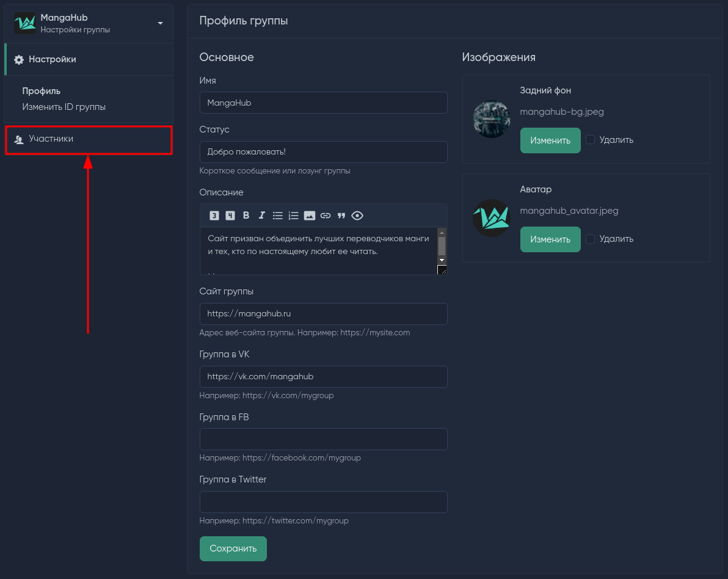Click the mangahub_avatar.jpeg file name
Viewport: 728px width, 579px height.
point(569,211)
